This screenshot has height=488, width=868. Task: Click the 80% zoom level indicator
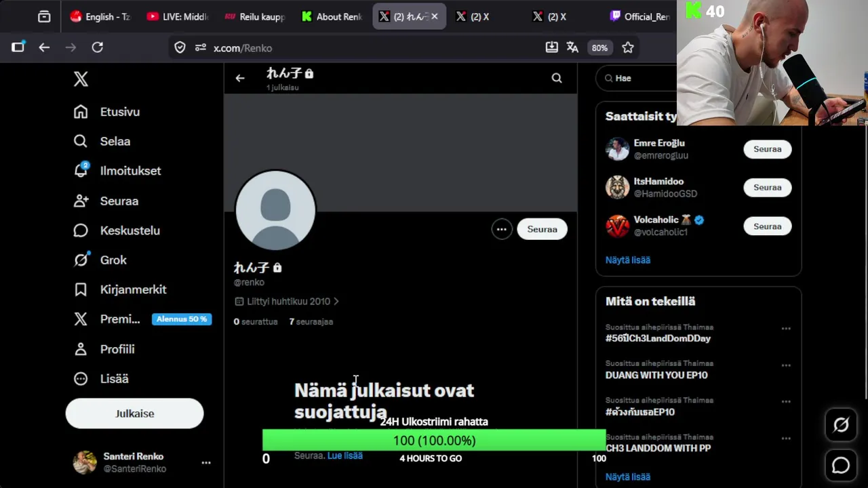[x=599, y=47]
